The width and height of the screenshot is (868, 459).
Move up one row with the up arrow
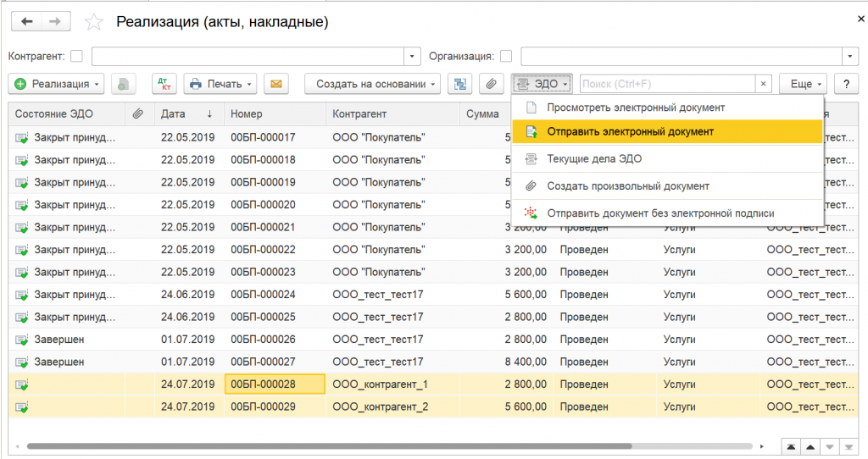(810, 447)
